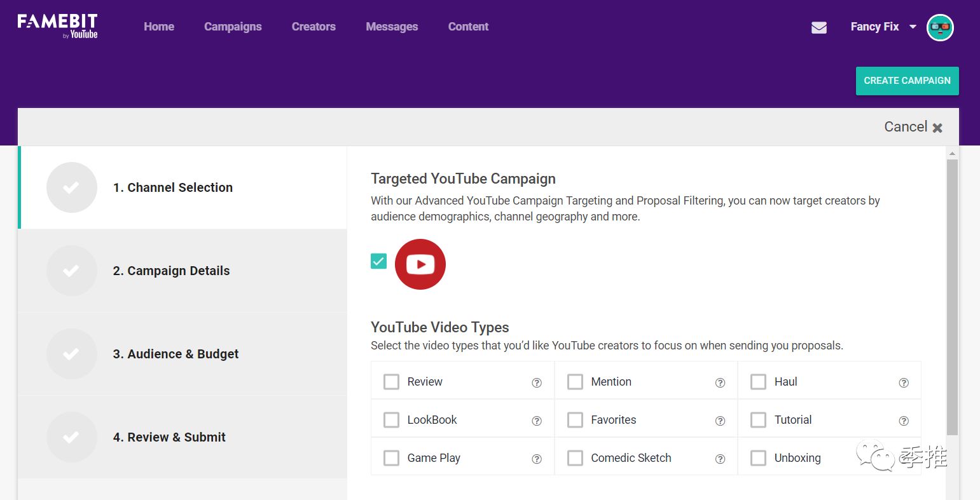Click the Create Campaign button

point(907,81)
